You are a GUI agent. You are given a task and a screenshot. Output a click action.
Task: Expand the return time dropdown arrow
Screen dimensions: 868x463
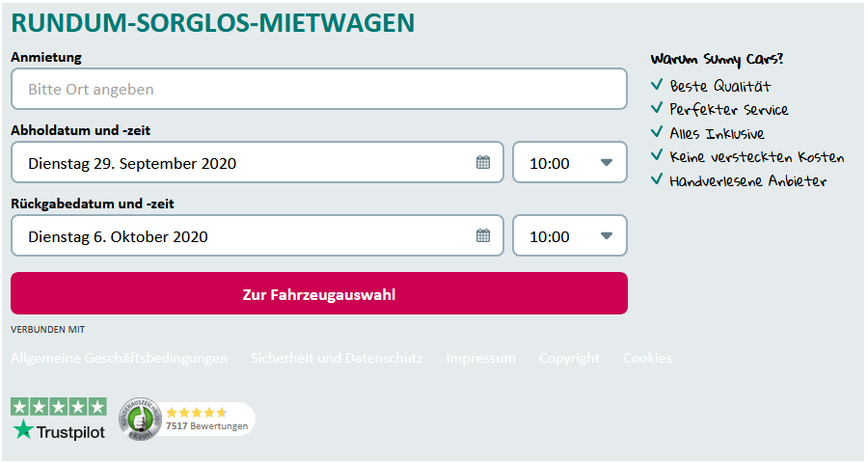click(x=607, y=235)
